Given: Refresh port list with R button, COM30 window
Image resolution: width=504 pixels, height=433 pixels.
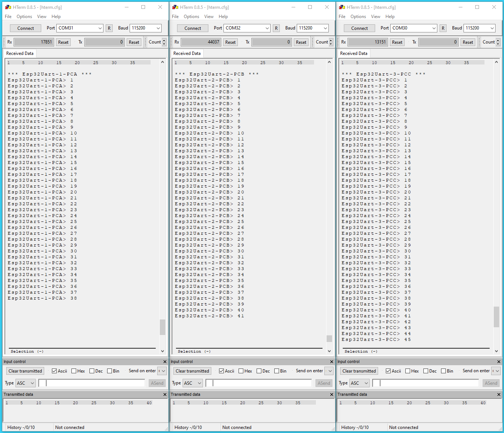Looking at the screenshot, I should click(443, 28).
